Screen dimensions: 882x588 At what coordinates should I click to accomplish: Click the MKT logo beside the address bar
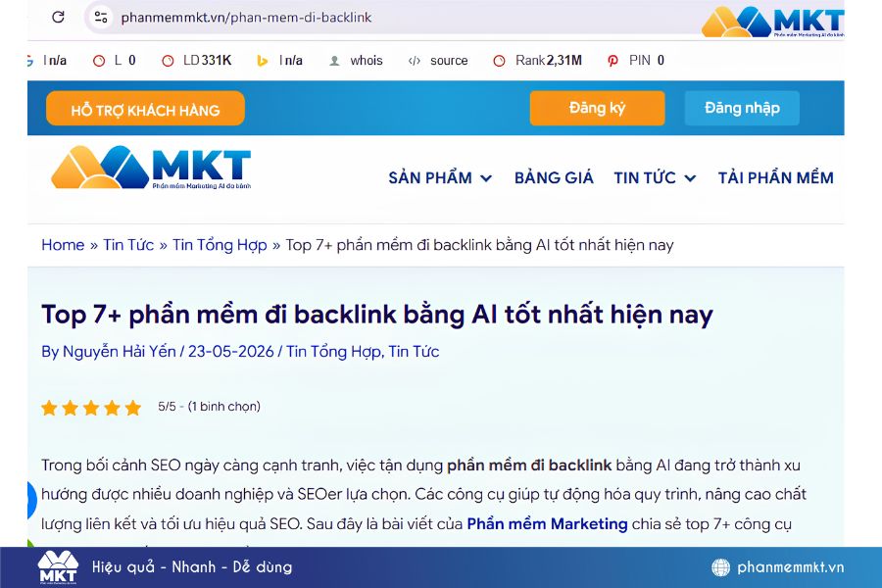tap(773, 22)
